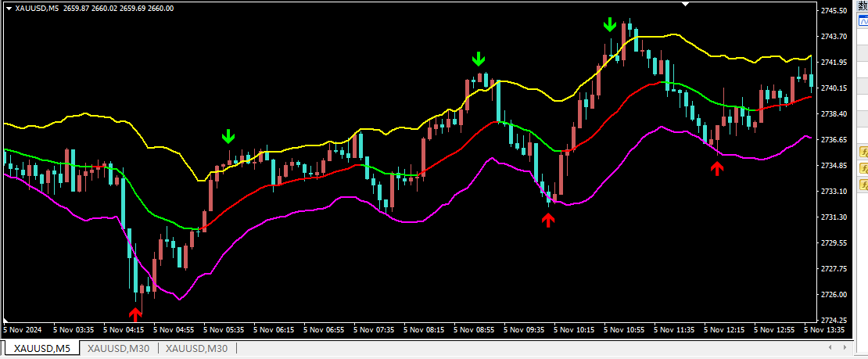Click the 5 Nov 06:15 time label
This screenshot has width=868, height=359.
click(x=274, y=329)
